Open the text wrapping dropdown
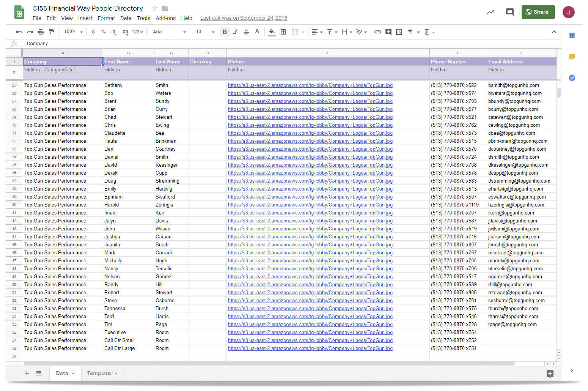 click(347, 32)
